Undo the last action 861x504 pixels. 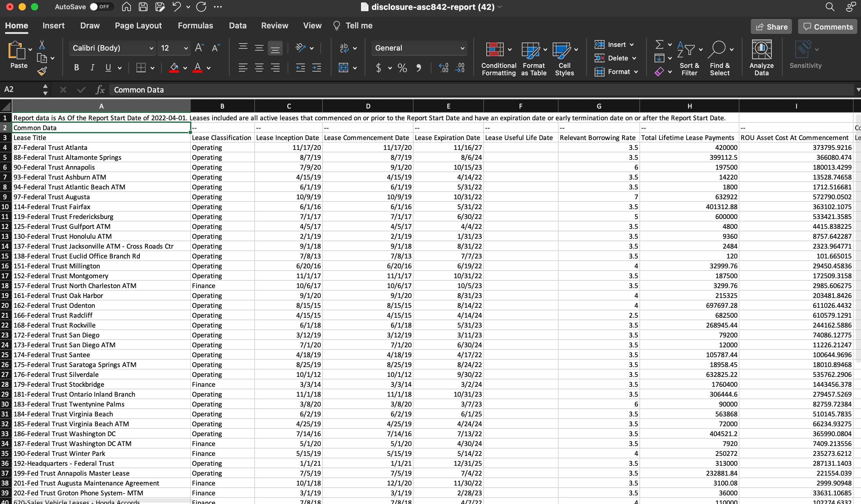pyautogui.click(x=177, y=7)
